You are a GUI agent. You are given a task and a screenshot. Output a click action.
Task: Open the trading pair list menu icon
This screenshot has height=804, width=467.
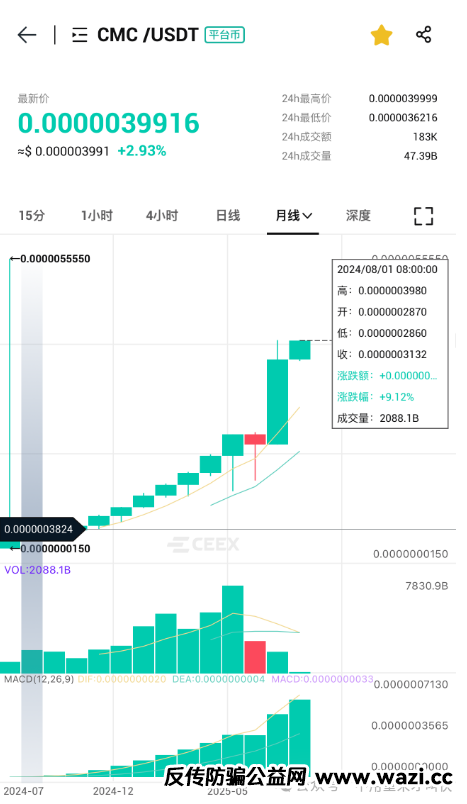click(x=79, y=35)
